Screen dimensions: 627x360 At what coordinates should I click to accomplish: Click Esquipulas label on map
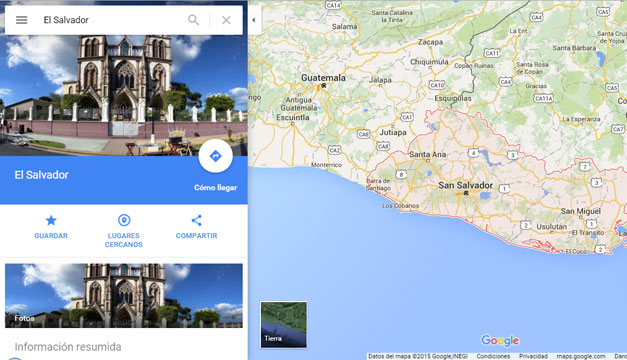pyautogui.click(x=453, y=98)
